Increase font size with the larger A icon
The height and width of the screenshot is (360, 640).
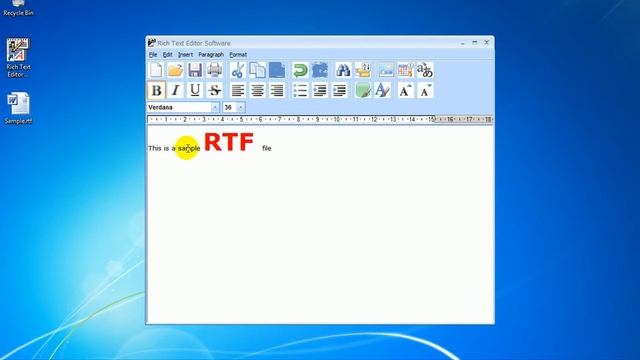(x=405, y=91)
